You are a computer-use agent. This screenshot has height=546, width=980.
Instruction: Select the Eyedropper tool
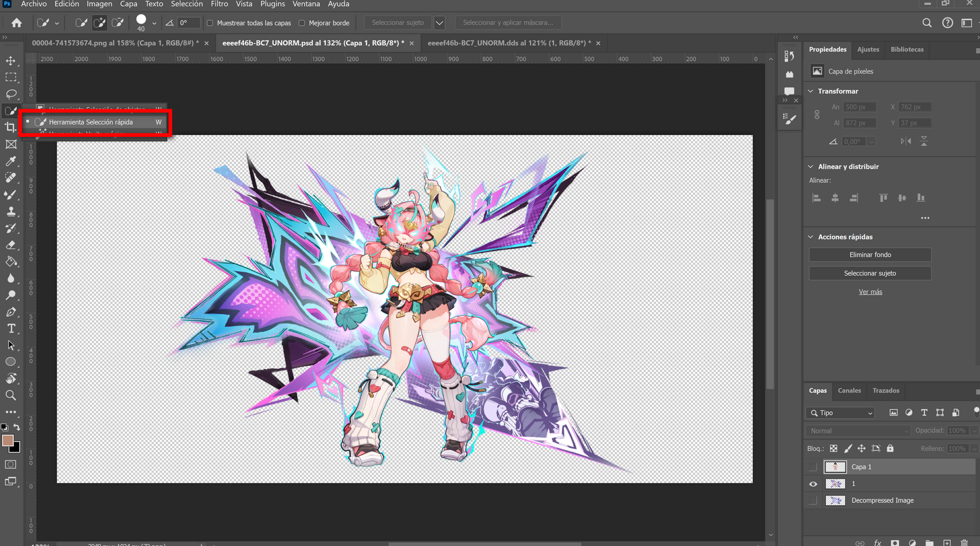(11, 161)
